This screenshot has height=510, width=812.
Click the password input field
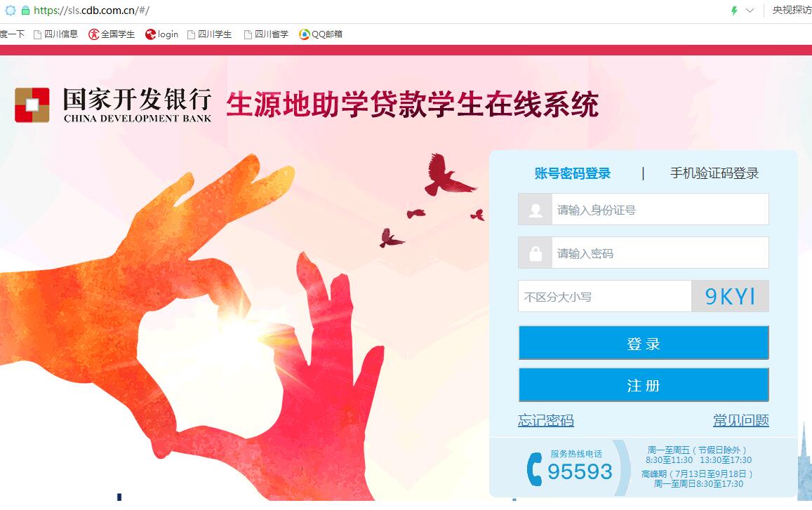(643, 253)
